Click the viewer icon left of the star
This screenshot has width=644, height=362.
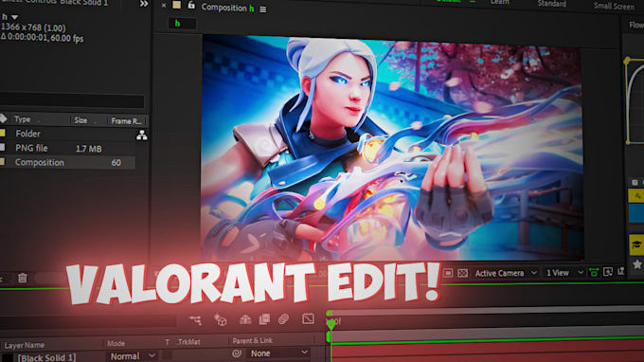(621, 271)
